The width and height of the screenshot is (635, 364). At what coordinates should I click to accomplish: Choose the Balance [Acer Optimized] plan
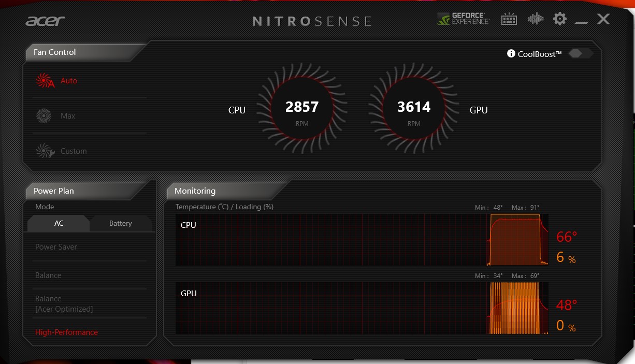coord(64,304)
